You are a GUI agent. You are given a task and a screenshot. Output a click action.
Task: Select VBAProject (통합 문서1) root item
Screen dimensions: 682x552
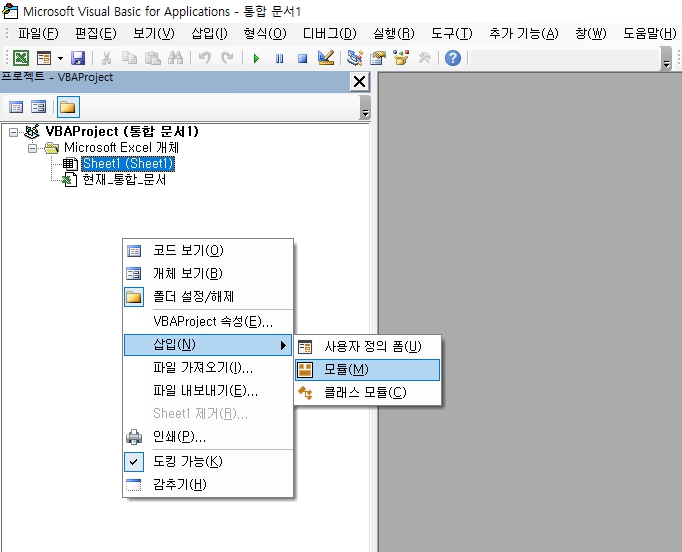pos(122,131)
